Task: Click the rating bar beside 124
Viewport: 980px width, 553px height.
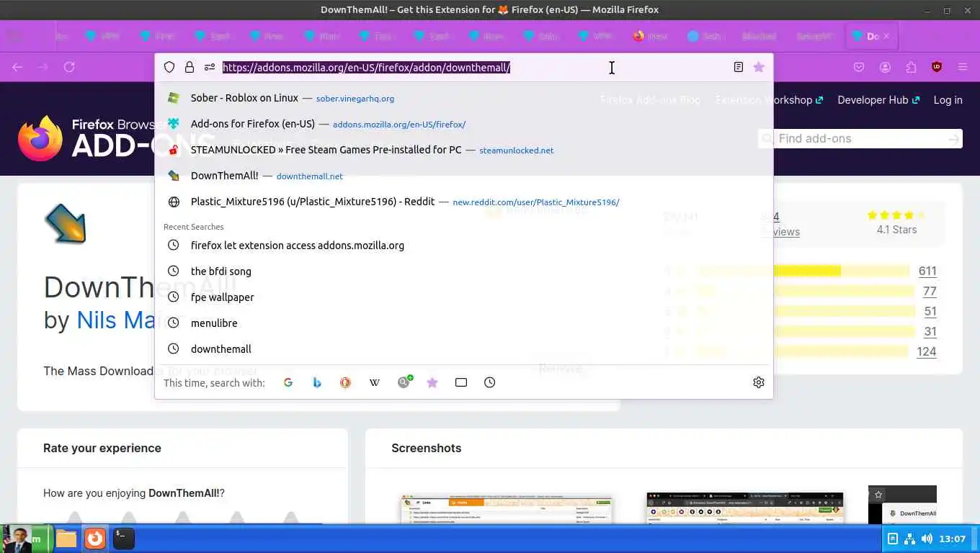Action: (841, 352)
